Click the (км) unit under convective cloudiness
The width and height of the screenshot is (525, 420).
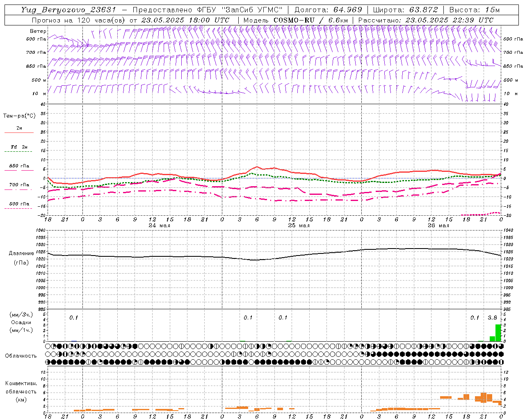tap(21, 399)
